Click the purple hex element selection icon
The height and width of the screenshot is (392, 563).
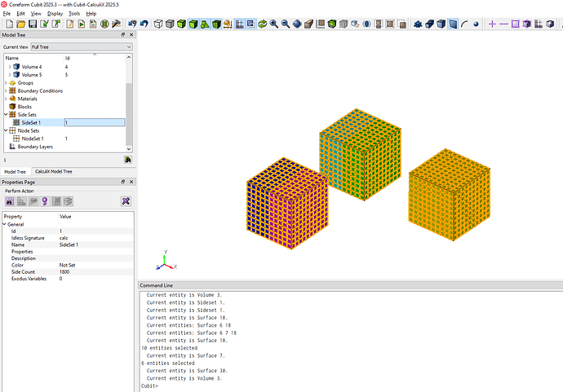527,24
